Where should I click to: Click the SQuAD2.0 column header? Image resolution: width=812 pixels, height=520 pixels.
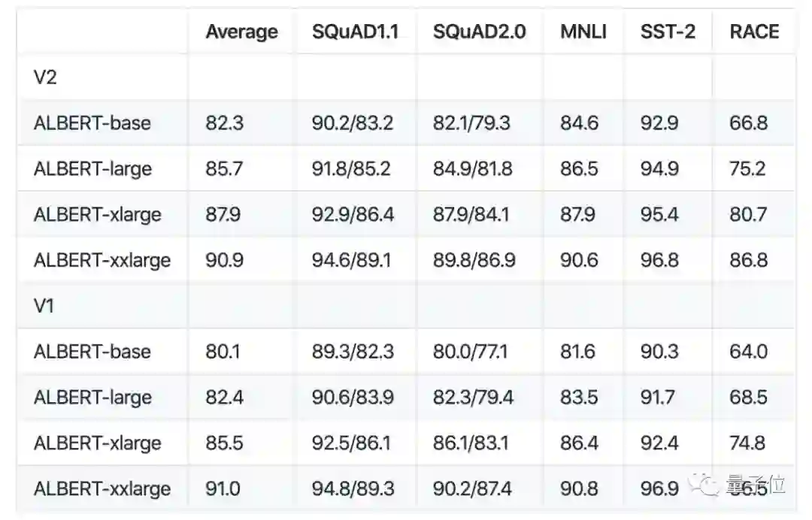(479, 32)
